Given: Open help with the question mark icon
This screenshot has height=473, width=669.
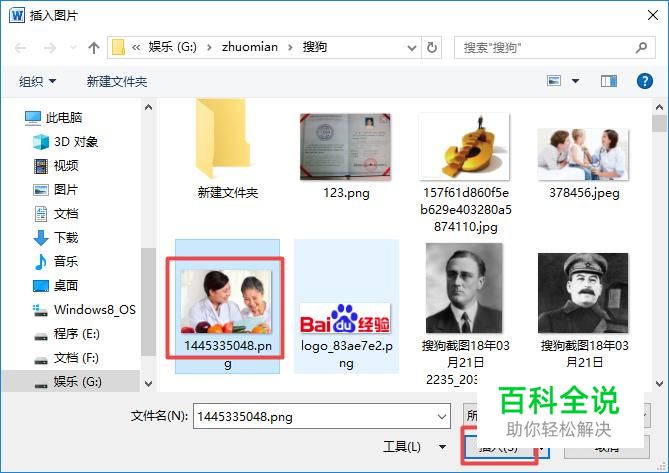Looking at the screenshot, I should click(x=645, y=81).
